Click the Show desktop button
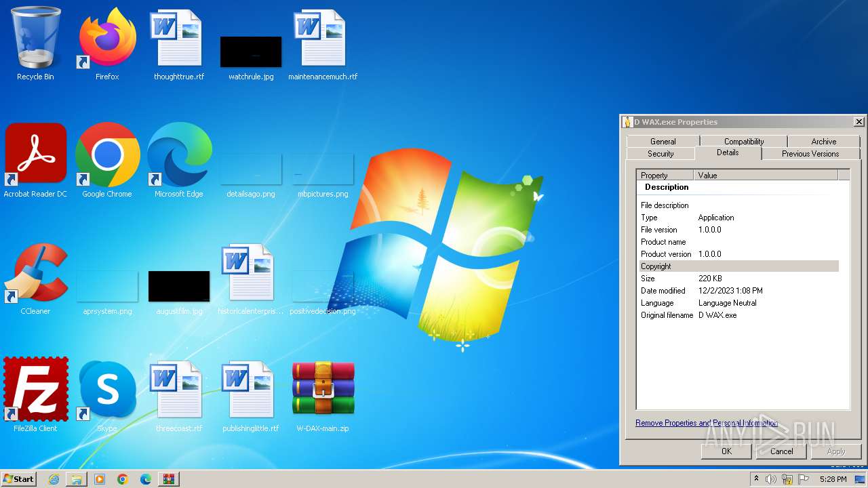Viewport: 868px width, 488px height. click(861, 479)
